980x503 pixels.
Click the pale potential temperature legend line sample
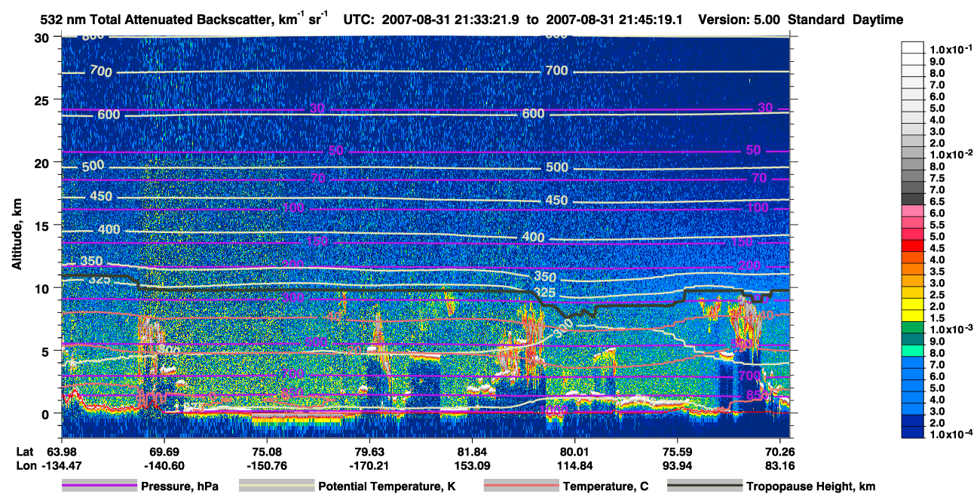277,486
